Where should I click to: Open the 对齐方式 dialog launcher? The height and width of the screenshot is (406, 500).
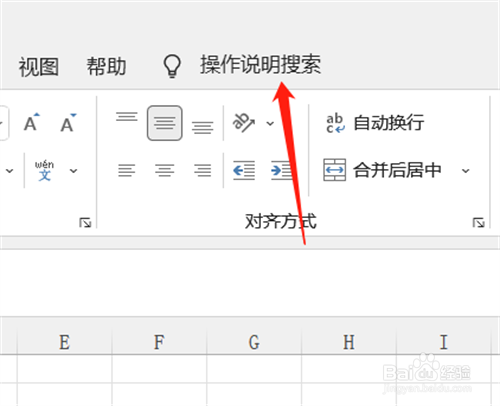tap(479, 222)
